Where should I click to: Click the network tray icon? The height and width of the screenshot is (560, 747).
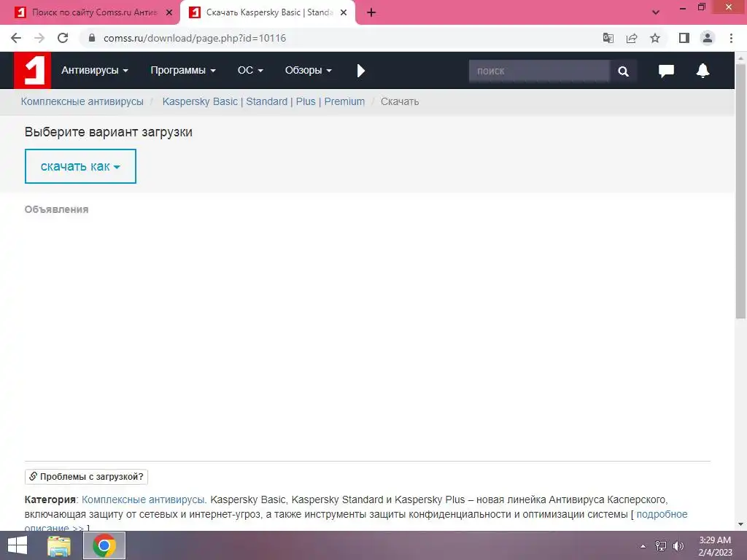click(661, 546)
